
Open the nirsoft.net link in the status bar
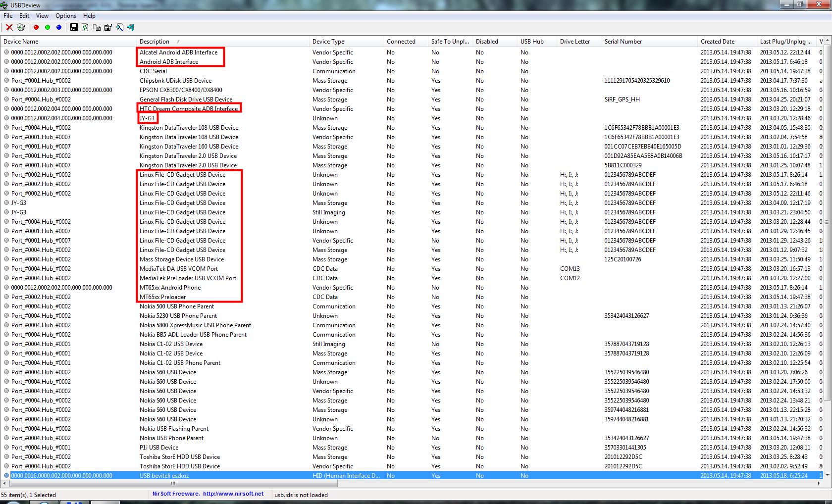[233, 494]
